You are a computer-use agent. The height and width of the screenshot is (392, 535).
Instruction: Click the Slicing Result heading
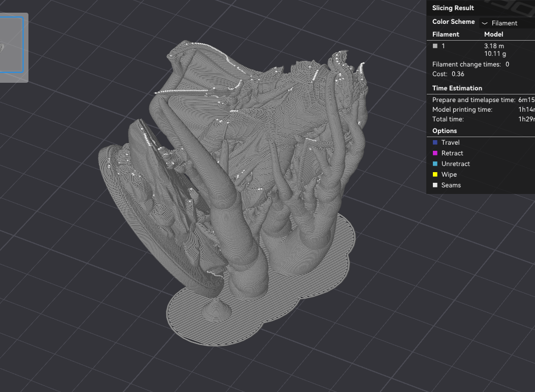tap(453, 8)
